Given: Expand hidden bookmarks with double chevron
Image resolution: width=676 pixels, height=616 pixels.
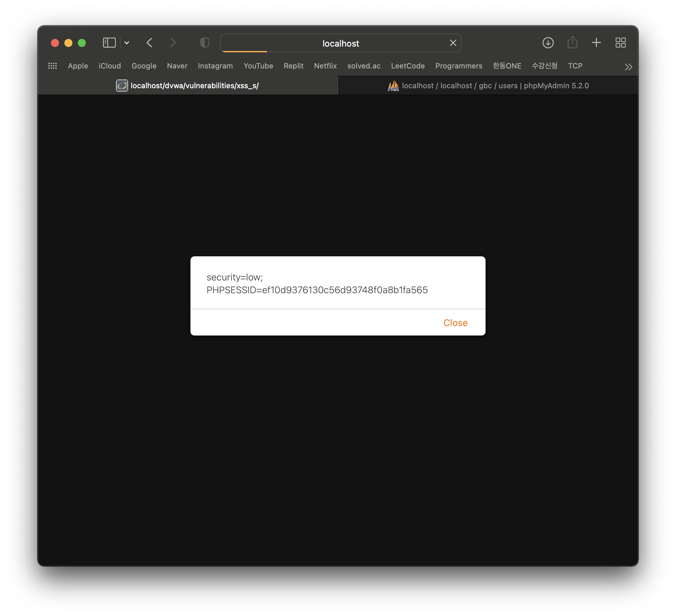Looking at the screenshot, I should click(x=628, y=67).
